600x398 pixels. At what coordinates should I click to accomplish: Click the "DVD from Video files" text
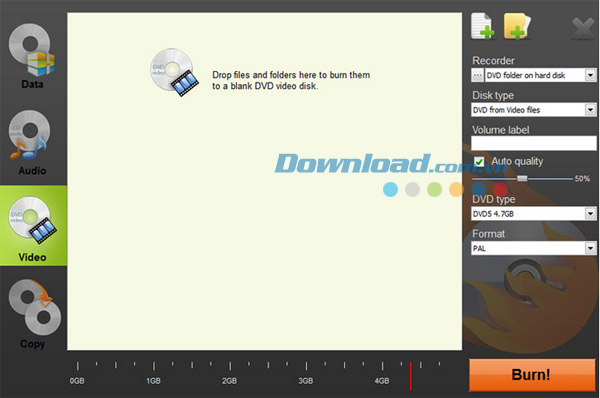tap(506, 110)
